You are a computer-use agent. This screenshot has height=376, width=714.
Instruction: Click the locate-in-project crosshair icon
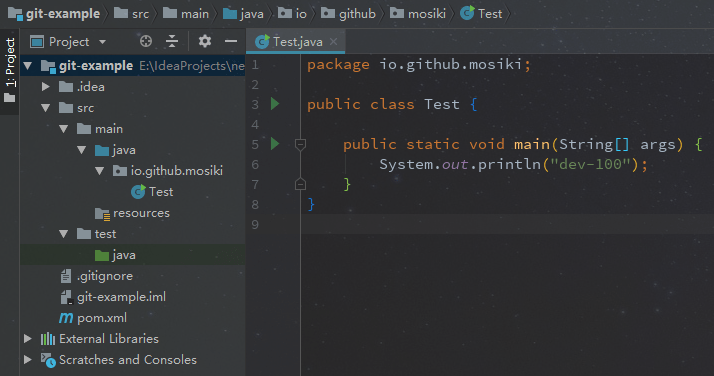coord(146,41)
